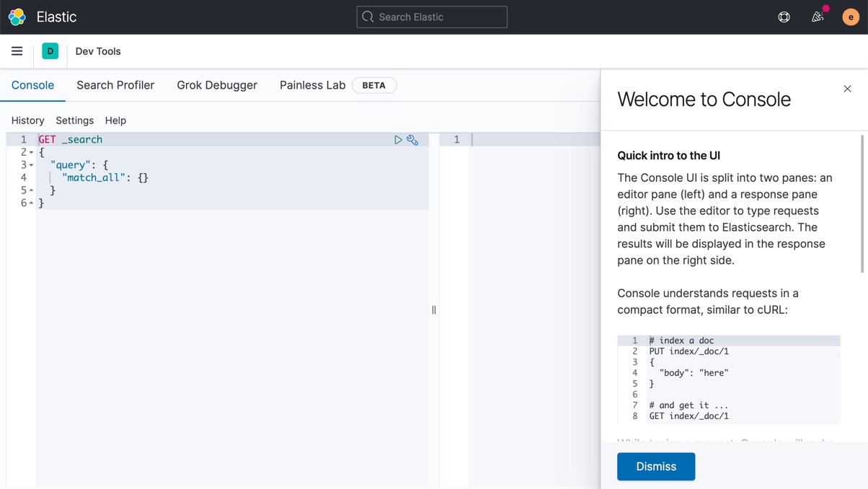Click the welcome flyout scrollbar

(x=862, y=204)
